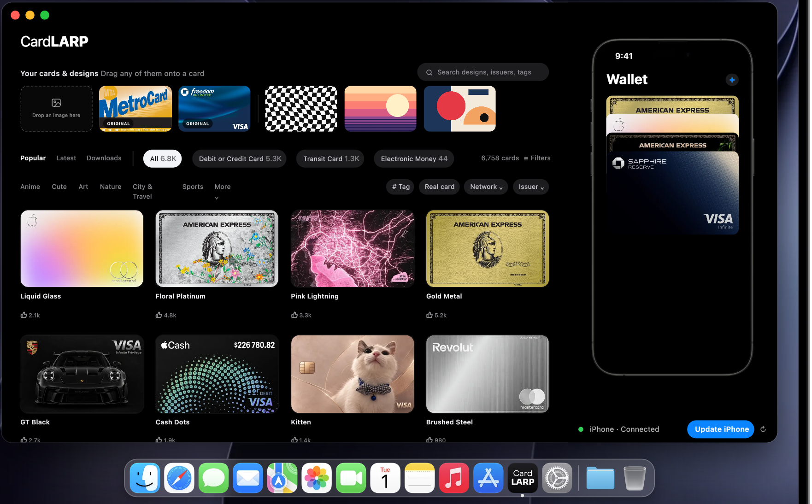Open System Settings from the dock

tap(557, 478)
